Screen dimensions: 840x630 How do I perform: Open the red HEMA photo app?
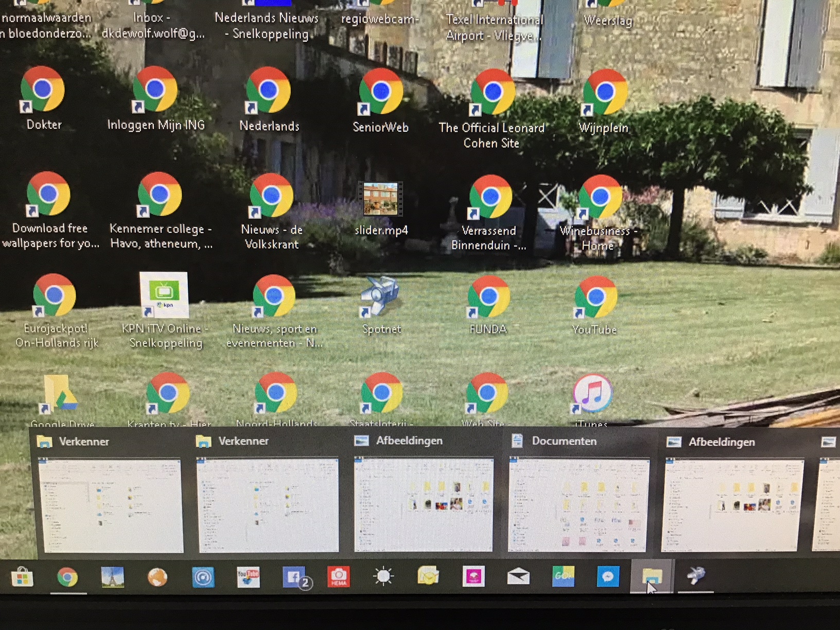point(339,577)
